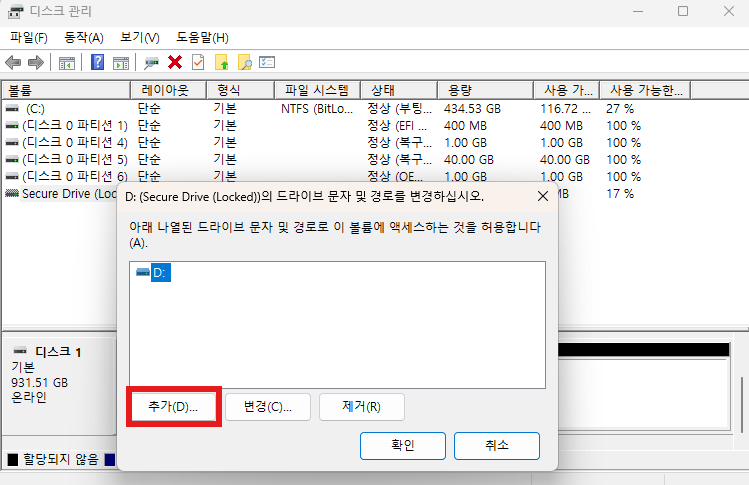Image resolution: width=749 pixels, height=485 pixels.
Task: Click the 할당되지 않음 legend label
Action: tap(61, 460)
